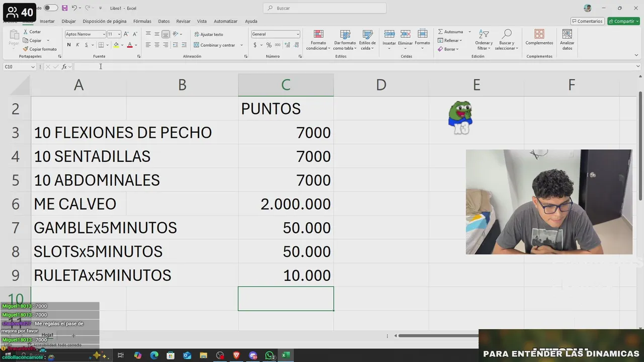Click the Undo arrow icon
This screenshot has width=644, height=362.
[x=74, y=8]
